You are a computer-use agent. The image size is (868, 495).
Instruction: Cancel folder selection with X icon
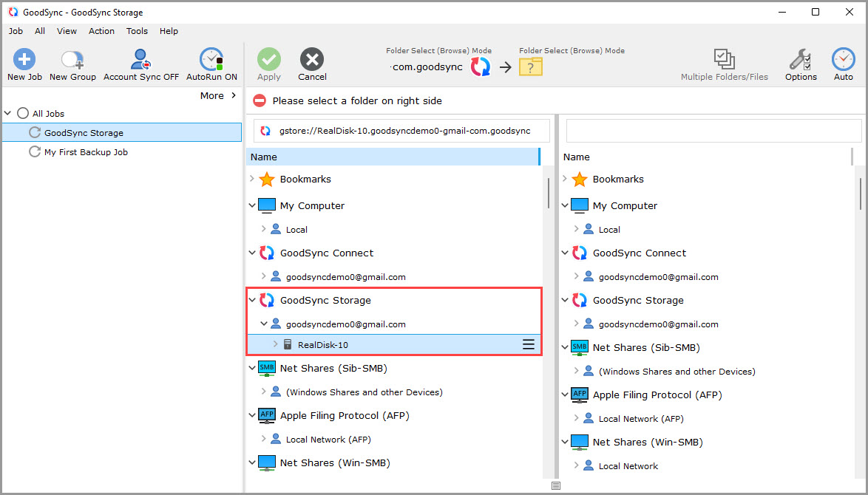point(312,59)
